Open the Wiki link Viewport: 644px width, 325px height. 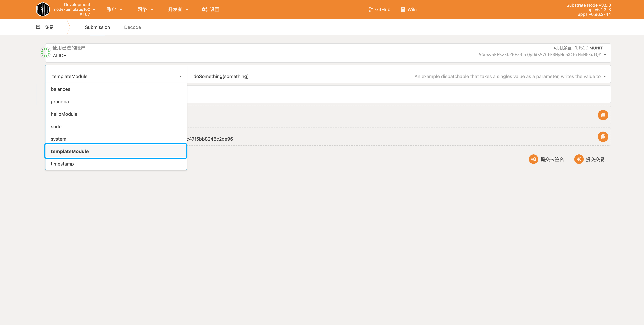click(x=409, y=9)
